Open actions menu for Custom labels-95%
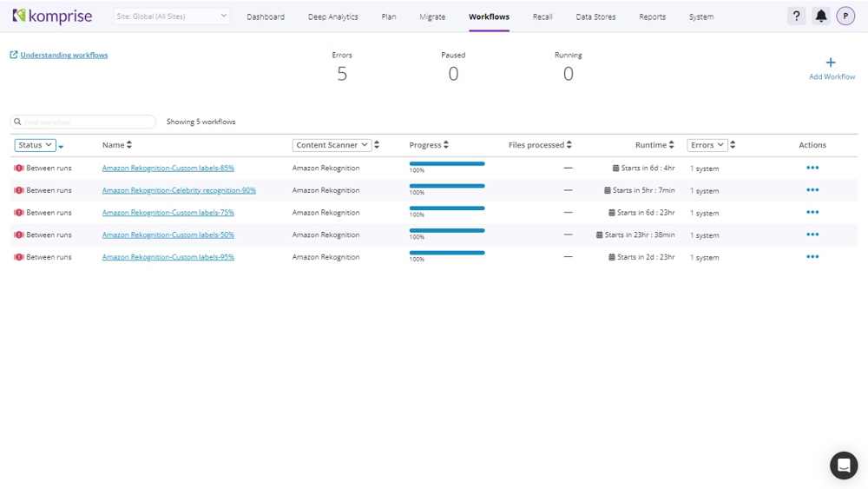The image size is (868, 489). click(x=812, y=256)
